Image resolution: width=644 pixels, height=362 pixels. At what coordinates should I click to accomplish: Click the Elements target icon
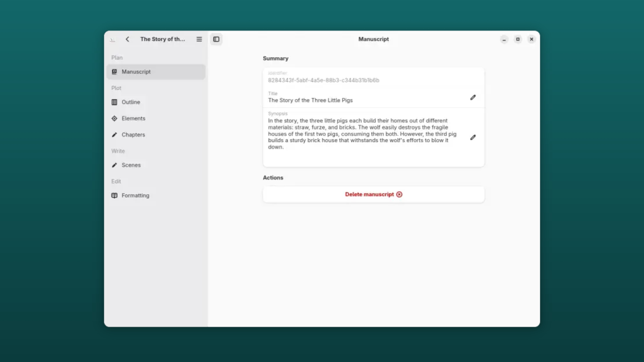tap(114, 118)
